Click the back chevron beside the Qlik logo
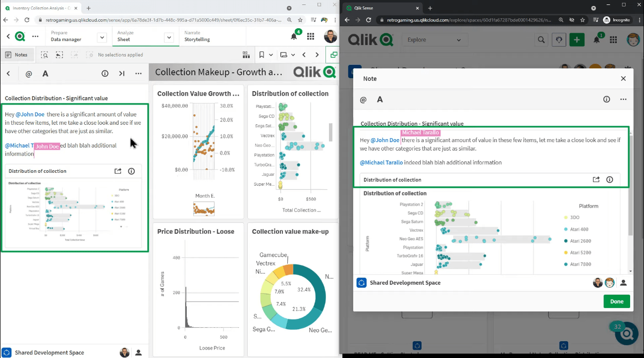This screenshot has height=358, width=644. (8, 36)
